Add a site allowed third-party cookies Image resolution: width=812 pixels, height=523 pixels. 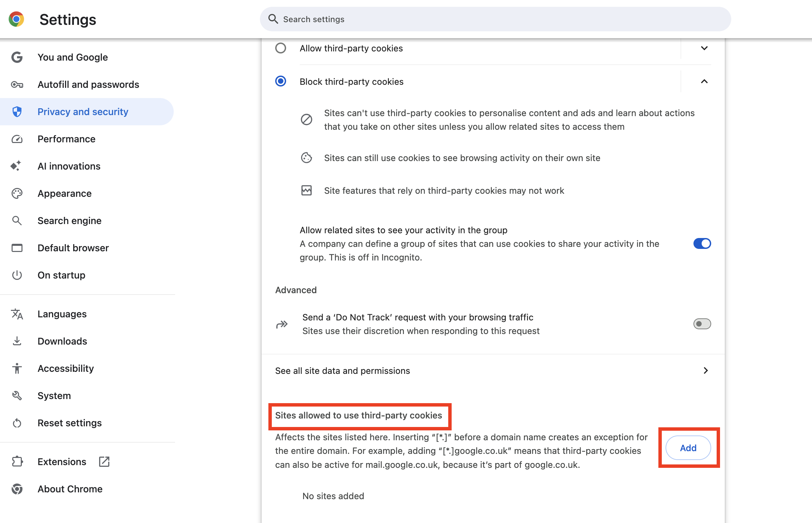(x=688, y=448)
